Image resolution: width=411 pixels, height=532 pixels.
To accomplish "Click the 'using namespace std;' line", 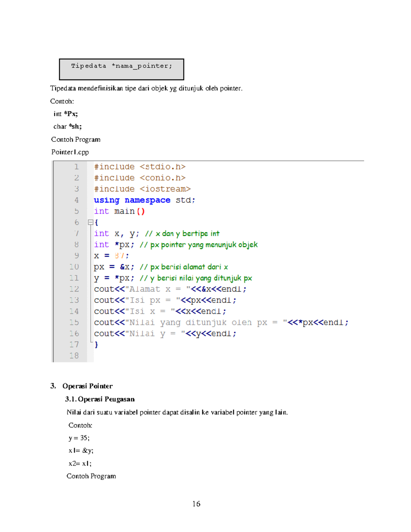I will (x=144, y=200).
